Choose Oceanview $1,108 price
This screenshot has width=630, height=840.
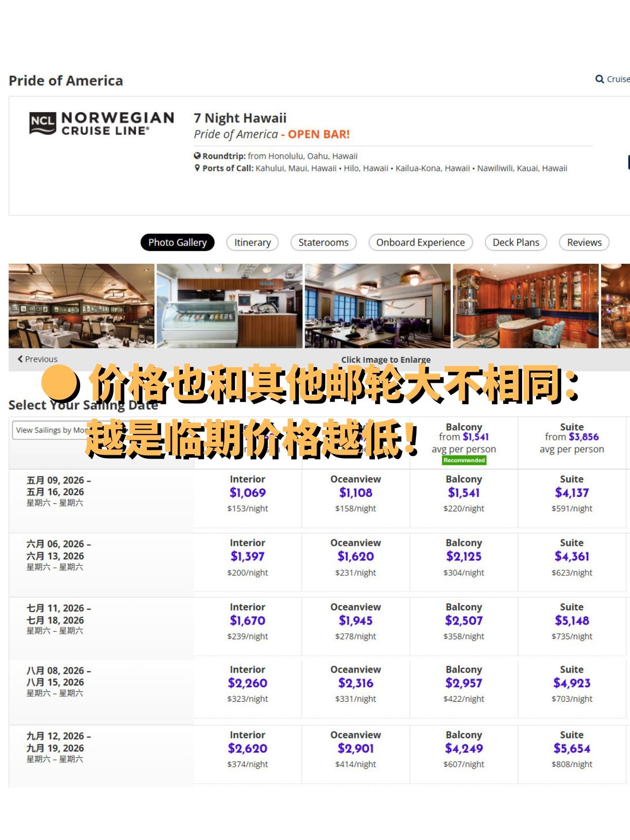click(356, 493)
